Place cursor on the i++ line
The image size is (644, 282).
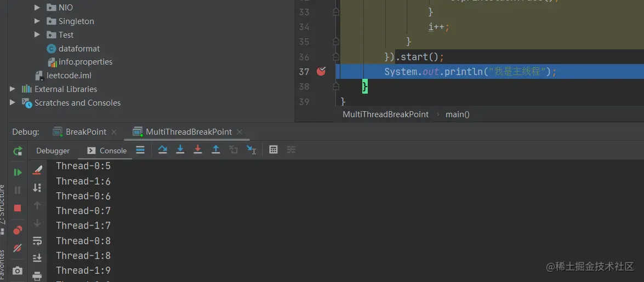point(439,27)
